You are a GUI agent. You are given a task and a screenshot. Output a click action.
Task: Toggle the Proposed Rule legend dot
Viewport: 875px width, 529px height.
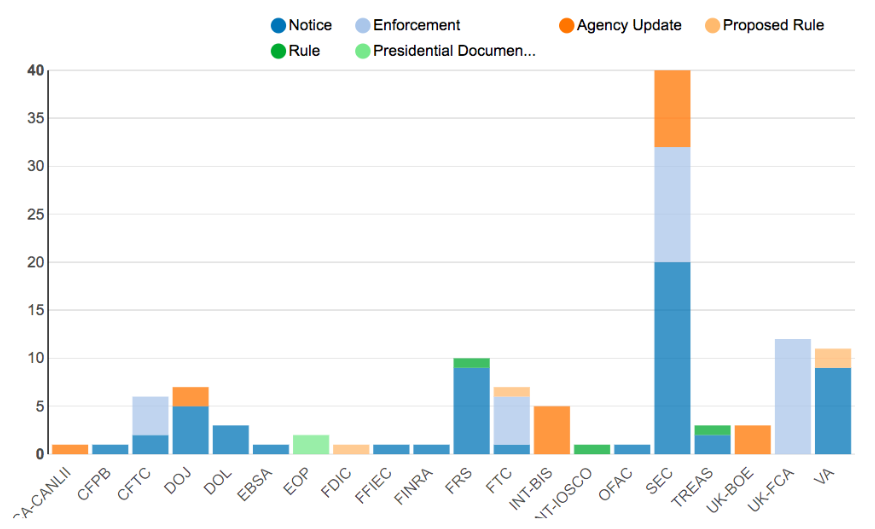[713, 26]
